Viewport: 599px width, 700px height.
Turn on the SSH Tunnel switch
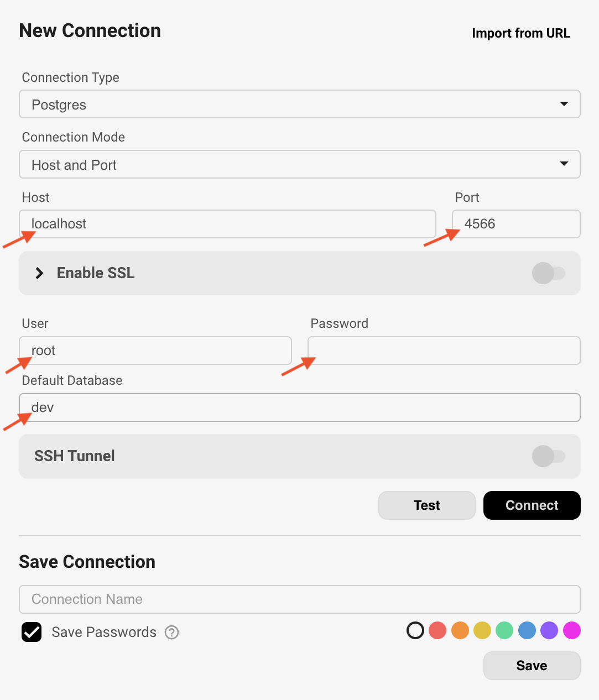click(548, 456)
